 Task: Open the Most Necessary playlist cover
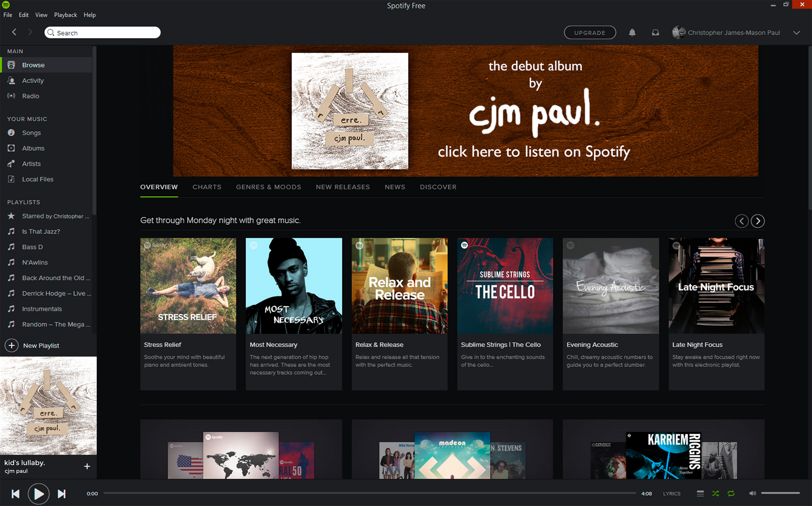294,285
